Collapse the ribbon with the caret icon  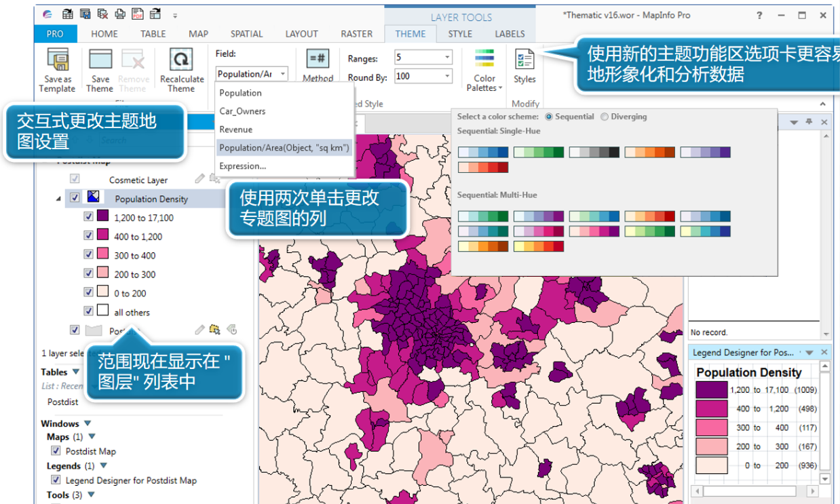(823, 104)
